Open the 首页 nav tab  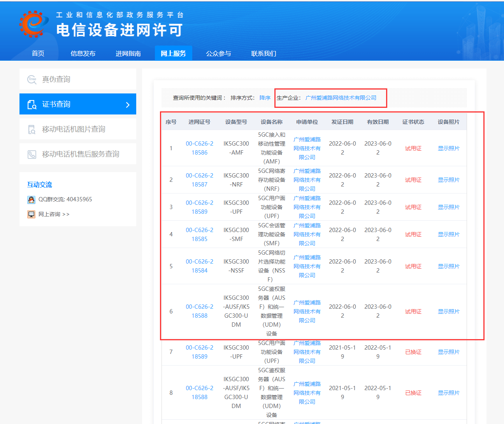(x=38, y=53)
